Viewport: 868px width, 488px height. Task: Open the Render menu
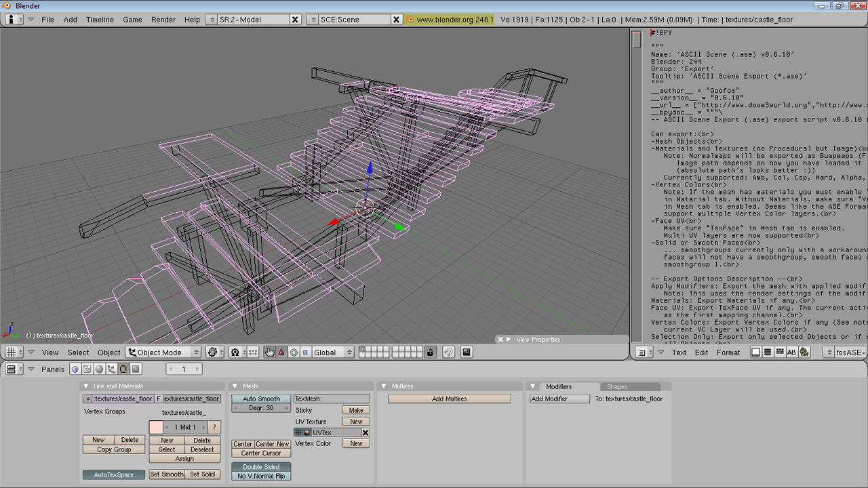coord(163,20)
